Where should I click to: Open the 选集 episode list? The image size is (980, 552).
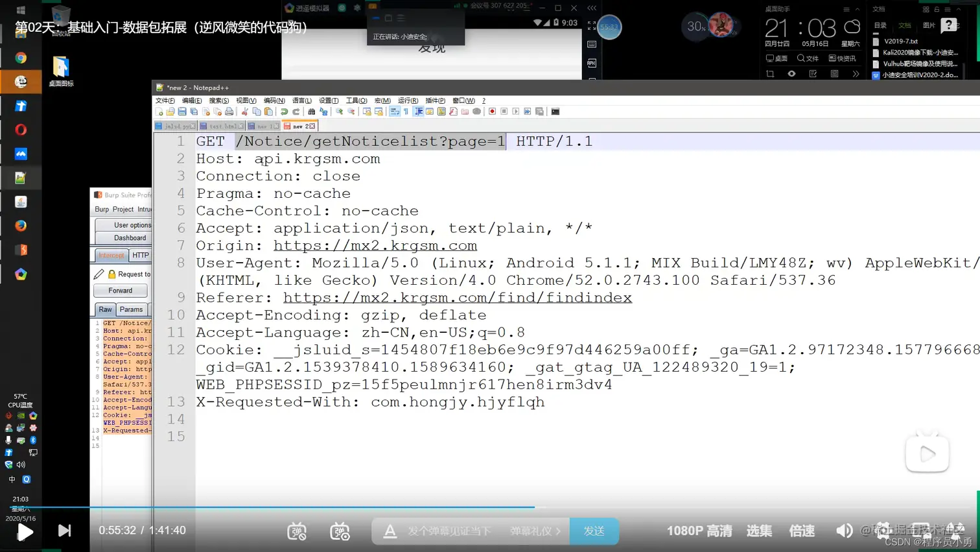[759, 531]
